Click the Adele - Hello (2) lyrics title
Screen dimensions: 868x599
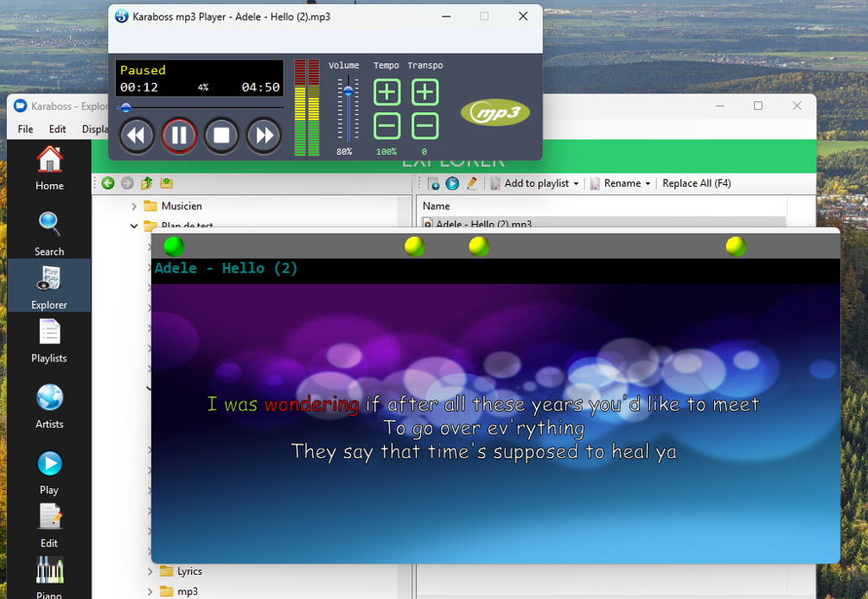[x=226, y=269]
